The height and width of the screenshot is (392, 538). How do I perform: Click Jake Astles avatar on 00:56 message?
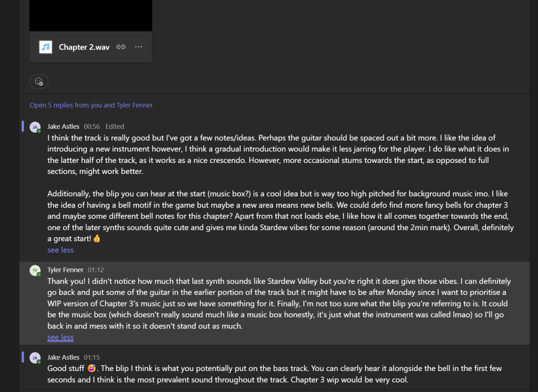coord(35,127)
